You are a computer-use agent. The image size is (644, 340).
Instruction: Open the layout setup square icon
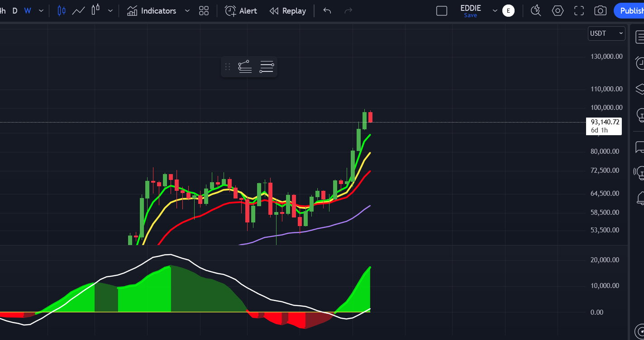pos(442,11)
